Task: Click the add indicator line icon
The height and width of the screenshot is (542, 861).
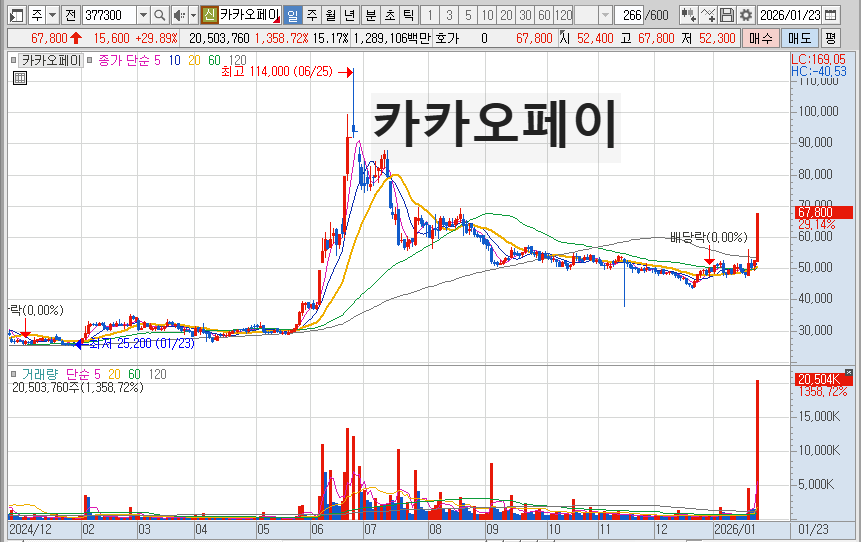Action: tap(708, 15)
